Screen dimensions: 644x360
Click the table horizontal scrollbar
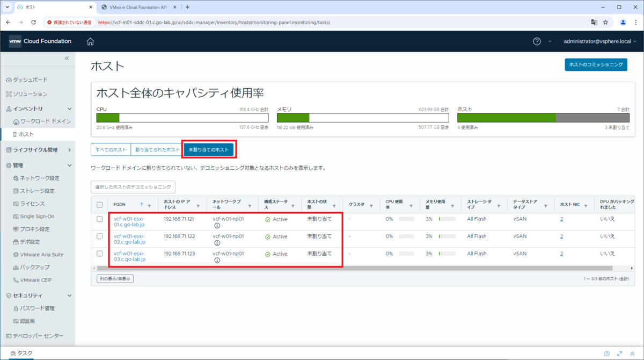click(354, 268)
